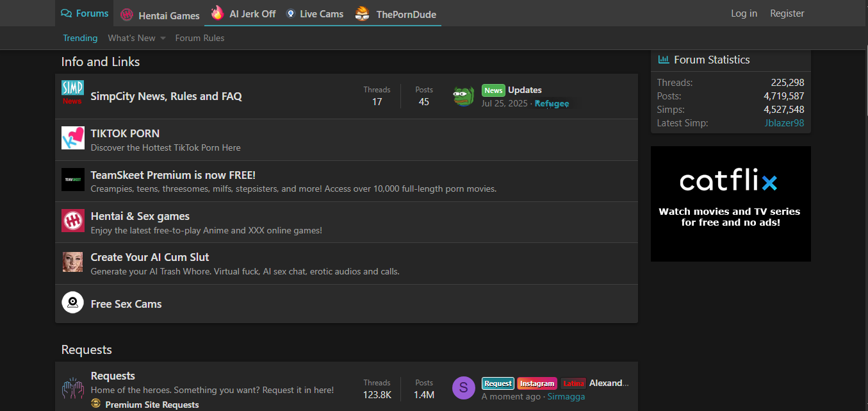Open the What's New menu item
This screenshot has width=868, height=411.
coord(131,38)
